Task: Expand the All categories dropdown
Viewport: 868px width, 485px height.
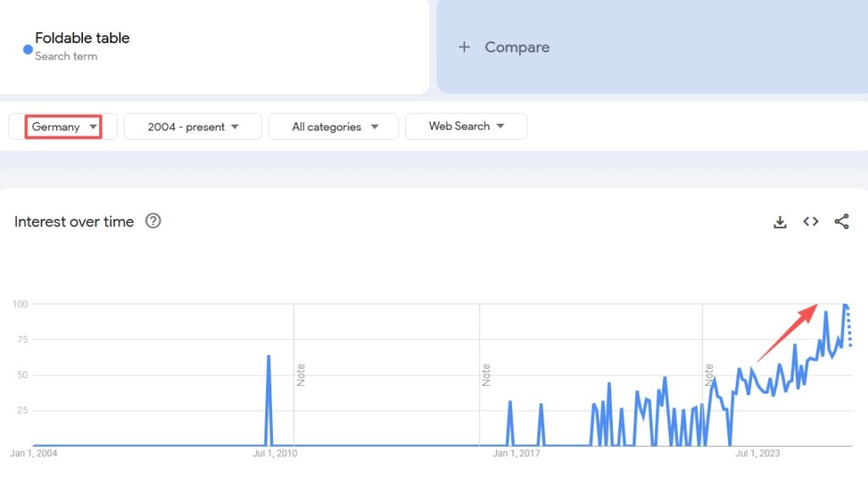Action: point(333,126)
